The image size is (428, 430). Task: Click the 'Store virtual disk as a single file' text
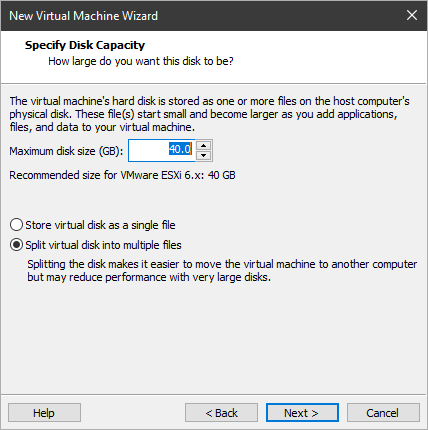coord(100,225)
